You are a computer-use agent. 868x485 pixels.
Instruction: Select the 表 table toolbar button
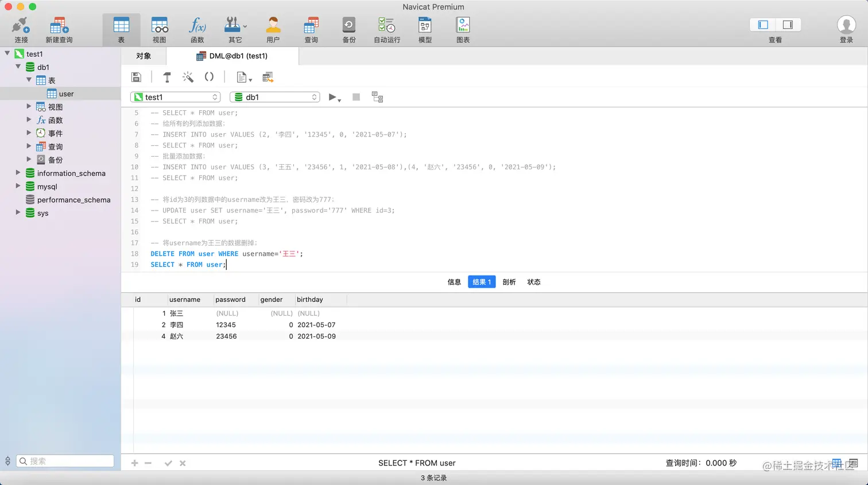121,30
